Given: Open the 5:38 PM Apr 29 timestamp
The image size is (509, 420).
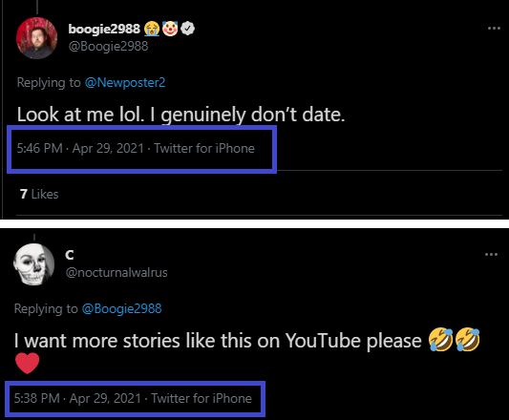Looking at the screenshot, I should tap(77, 398).
